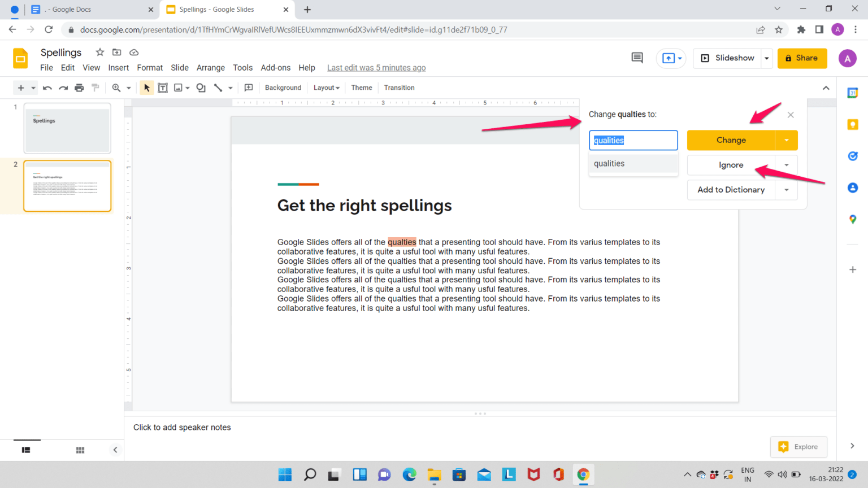Image resolution: width=868 pixels, height=488 pixels.
Task: Select slide 1 thumbnail titled Spellings
Action: (67, 128)
